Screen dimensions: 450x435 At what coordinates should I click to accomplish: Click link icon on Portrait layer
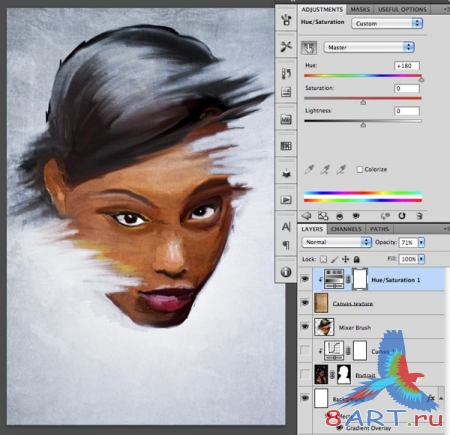pos(332,374)
